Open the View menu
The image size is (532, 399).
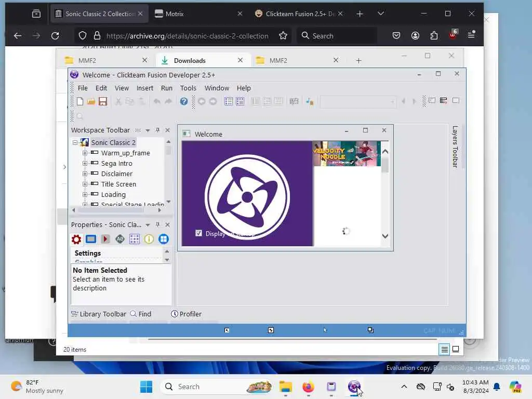click(122, 88)
